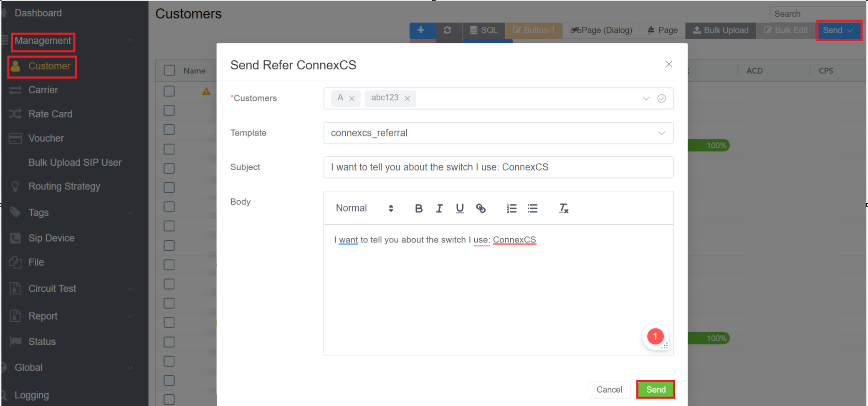Click the select-all circle check icon
Screen dimensions: 868x406
click(x=661, y=98)
